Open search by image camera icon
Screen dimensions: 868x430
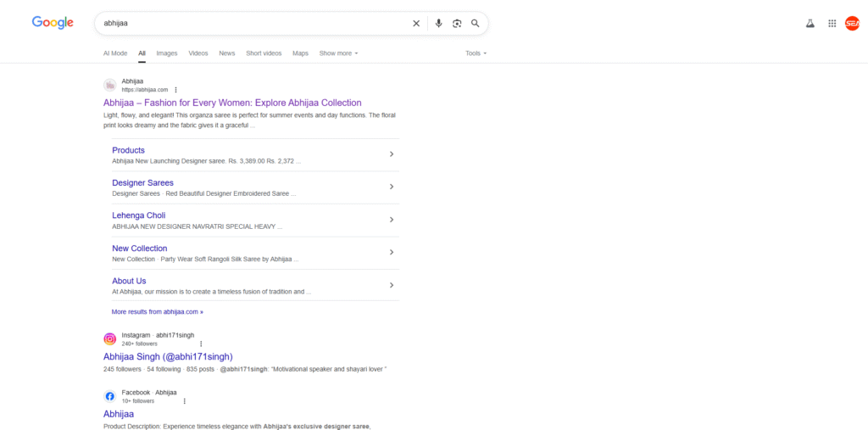pyautogui.click(x=457, y=23)
